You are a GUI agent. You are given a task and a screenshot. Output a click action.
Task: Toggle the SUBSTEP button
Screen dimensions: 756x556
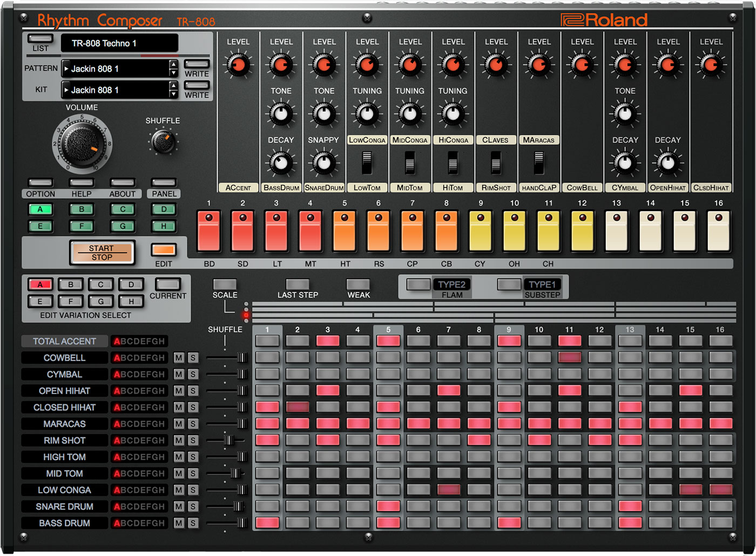tap(509, 284)
